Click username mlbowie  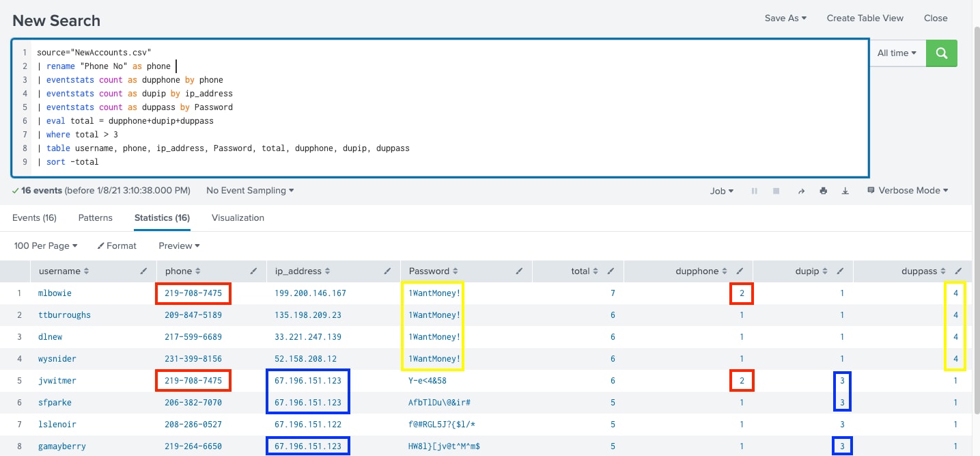tap(55, 293)
